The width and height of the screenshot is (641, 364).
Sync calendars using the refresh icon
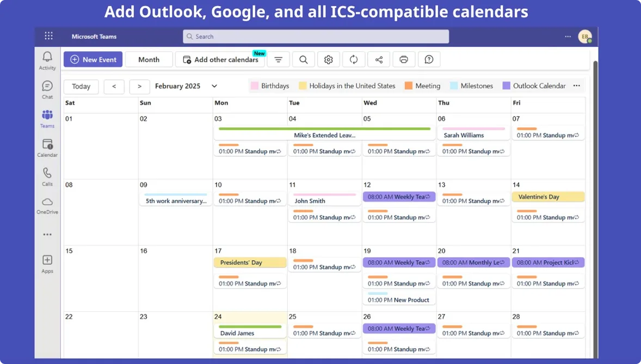tap(354, 59)
